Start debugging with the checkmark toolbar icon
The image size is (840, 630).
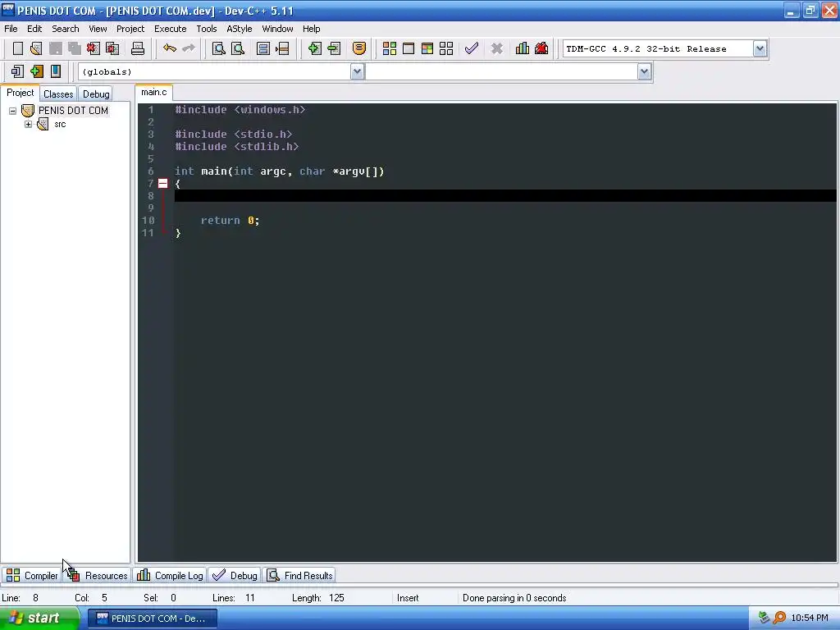(472, 48)
